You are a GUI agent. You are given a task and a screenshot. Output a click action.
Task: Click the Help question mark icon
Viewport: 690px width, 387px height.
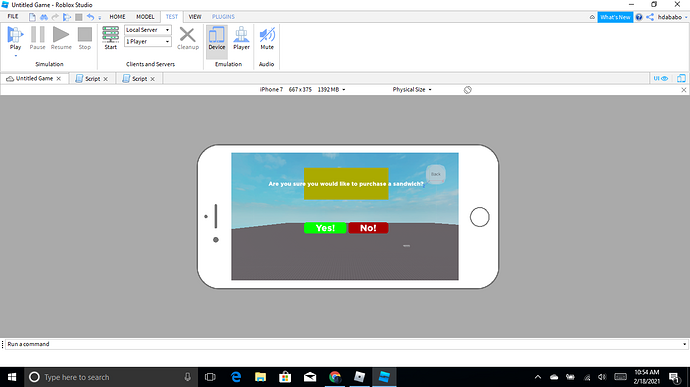[639, 17]
